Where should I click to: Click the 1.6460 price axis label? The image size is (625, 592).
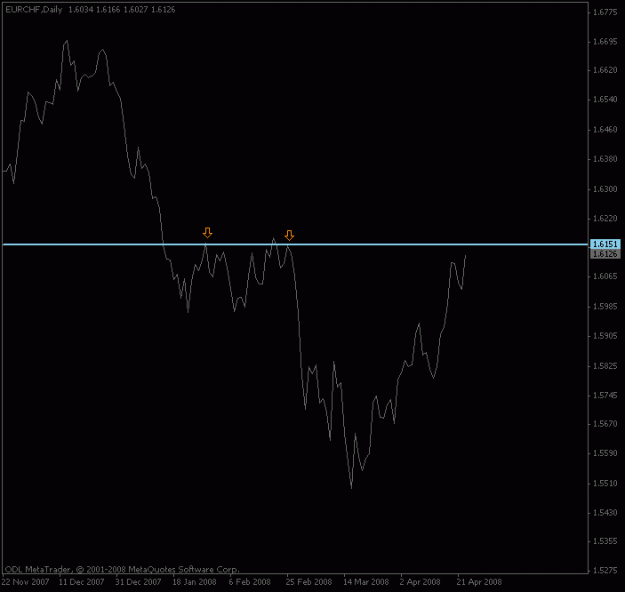pos(605,130)
